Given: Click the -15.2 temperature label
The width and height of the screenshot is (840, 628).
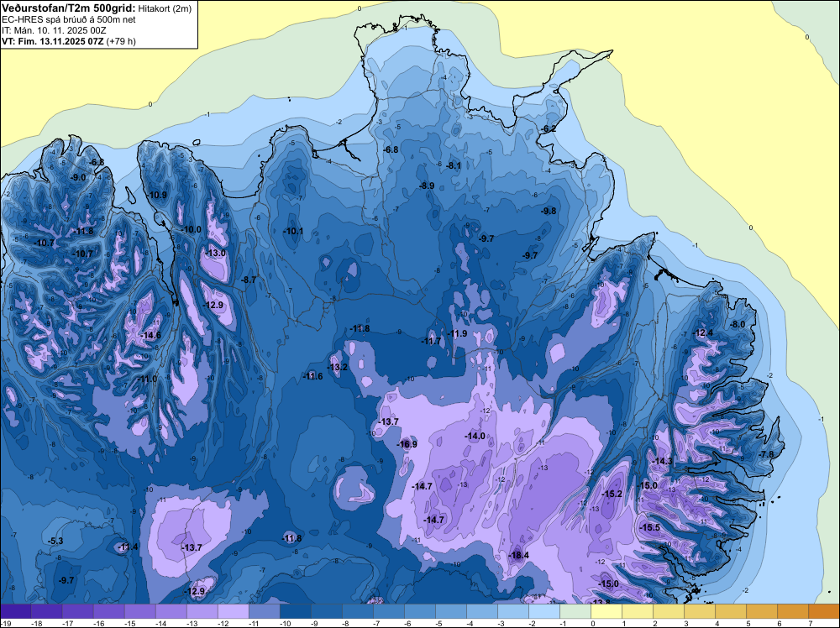Looking at the screenshot, I should (612, 494).
